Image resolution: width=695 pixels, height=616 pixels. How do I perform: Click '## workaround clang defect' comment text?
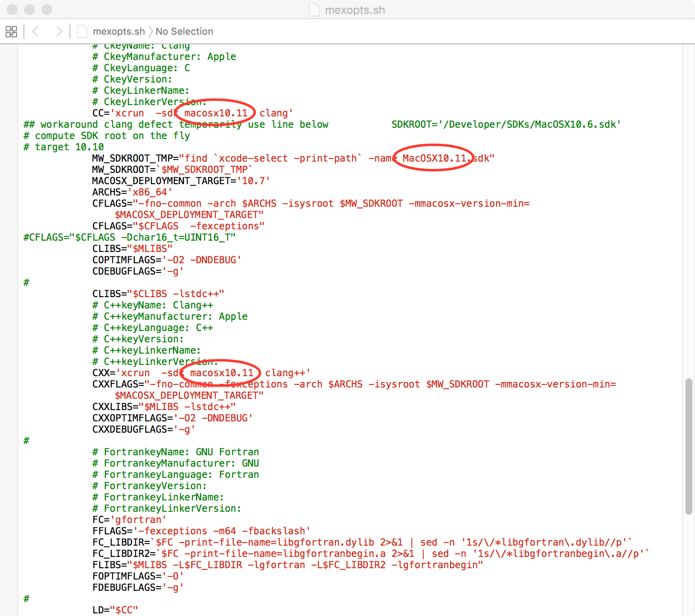[176, 124]
